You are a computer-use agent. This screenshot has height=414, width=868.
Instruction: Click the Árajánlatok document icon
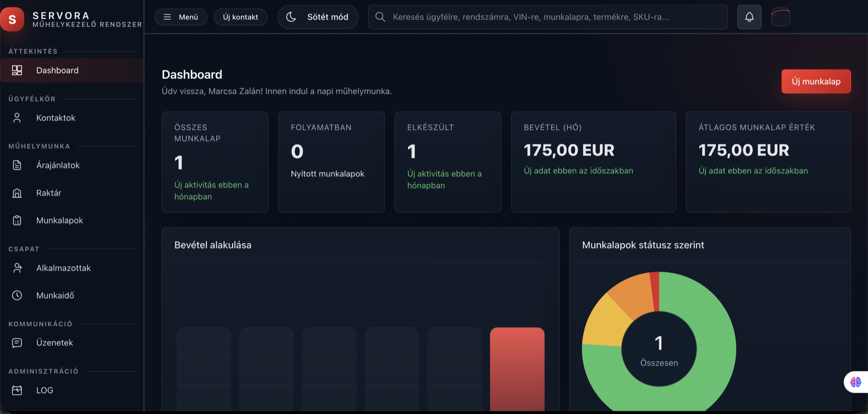17,165
